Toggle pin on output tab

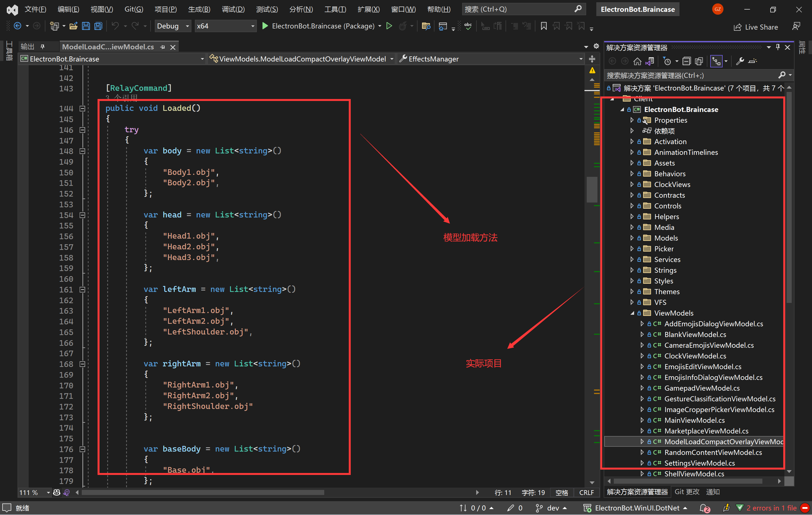[43, 47]
